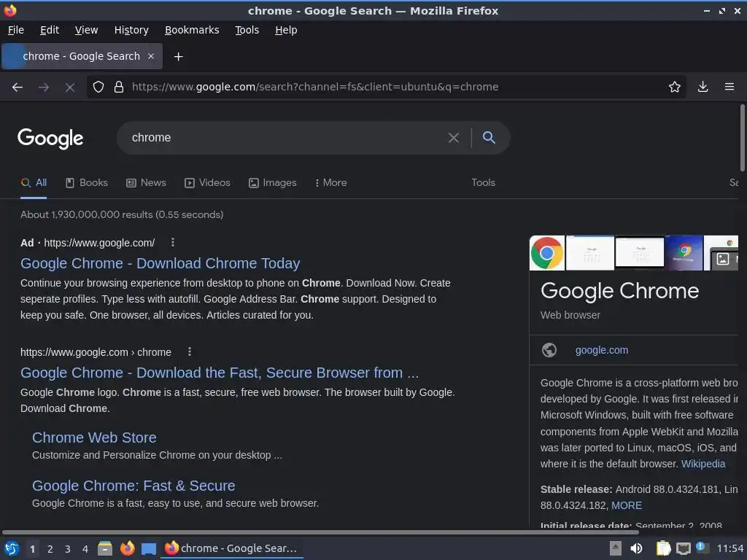Bookmark this page with the star icon
The height and width of the screenshot is (560, 747).
tap(675, 87)
